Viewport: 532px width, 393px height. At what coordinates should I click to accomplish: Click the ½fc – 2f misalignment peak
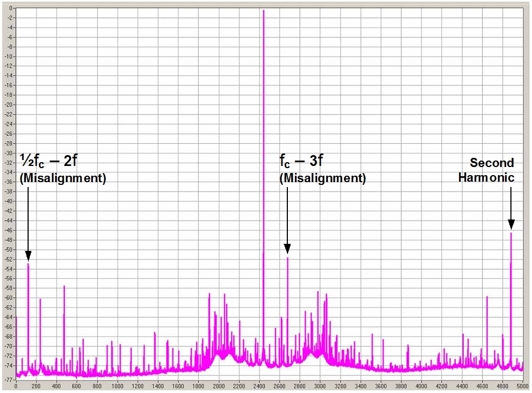tap(28, 264)
